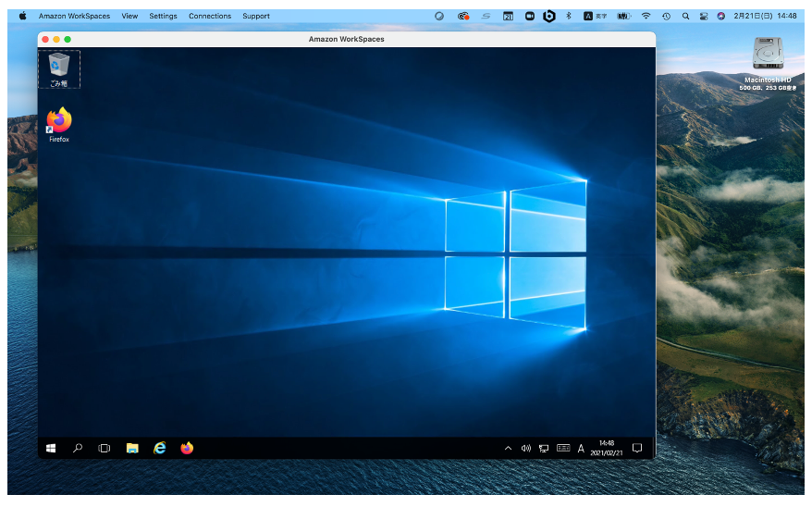Open the calendar menu bar icon
The height and width of the screenshot is (507, 812).
[508, 16]
